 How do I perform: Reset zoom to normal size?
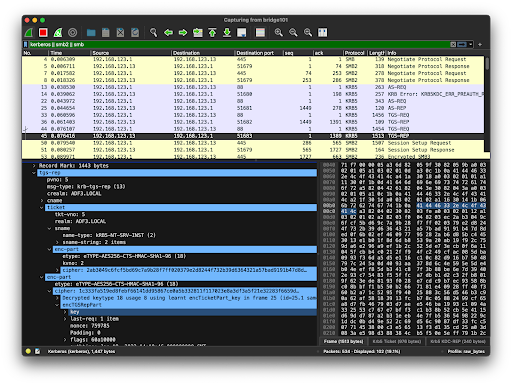coord(308,32)
